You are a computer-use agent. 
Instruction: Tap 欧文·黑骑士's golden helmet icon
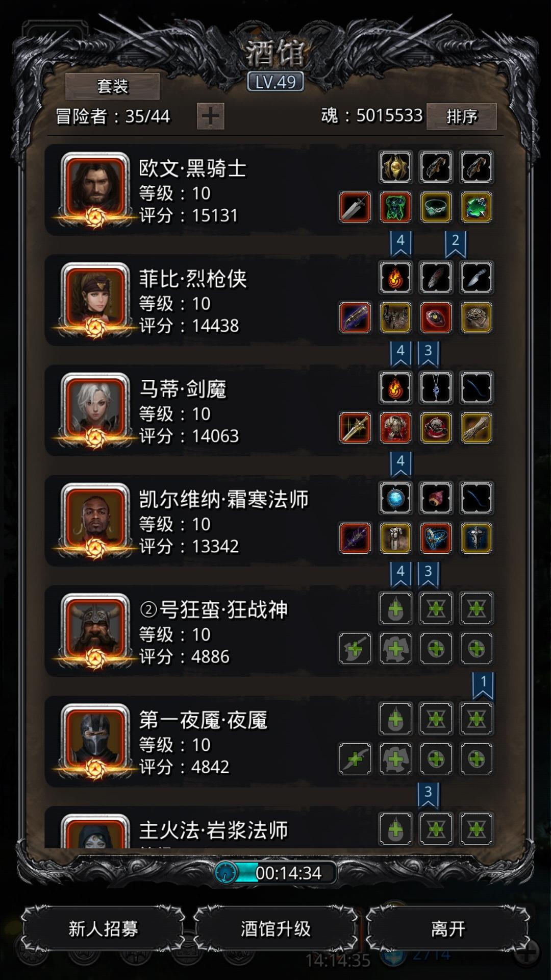[x=395, y=167]
